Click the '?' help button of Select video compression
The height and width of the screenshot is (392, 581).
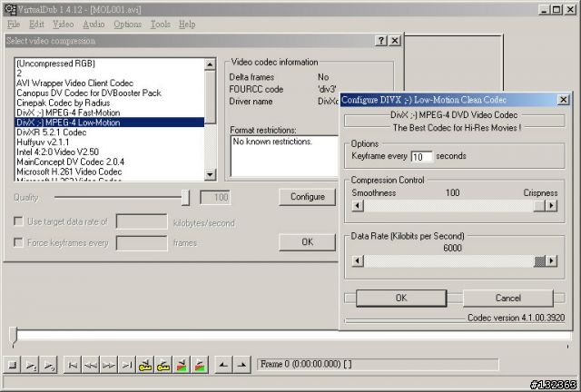pyautogui.click(x=381, y=41)
